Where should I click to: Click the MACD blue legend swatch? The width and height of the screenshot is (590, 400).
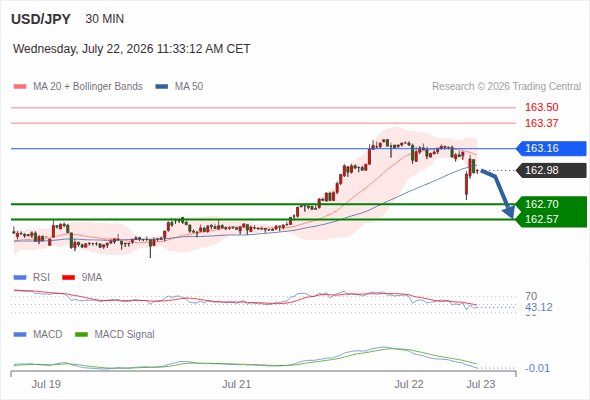tap(20, 335)
